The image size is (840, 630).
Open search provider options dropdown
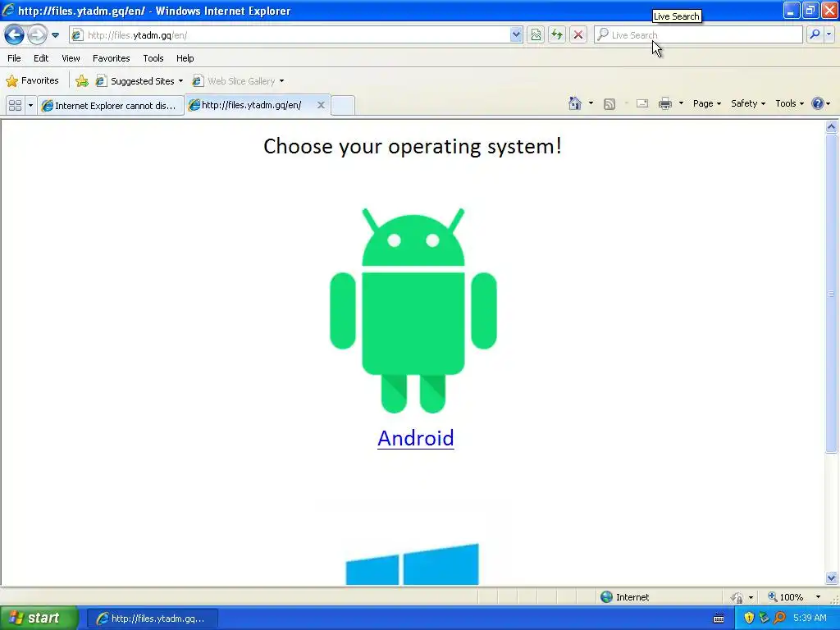click(x=829, y=34)
